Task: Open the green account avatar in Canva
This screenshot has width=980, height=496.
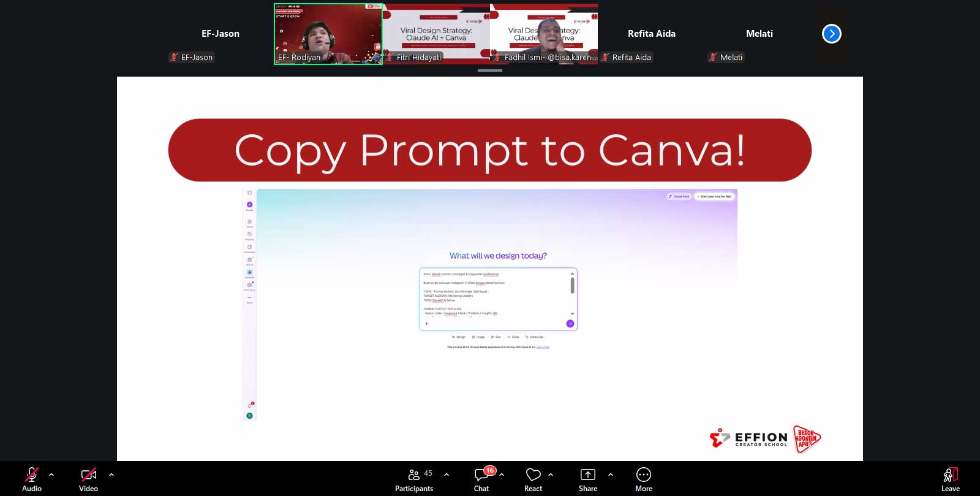Action: pyautogui.click(x=249, y=416)
